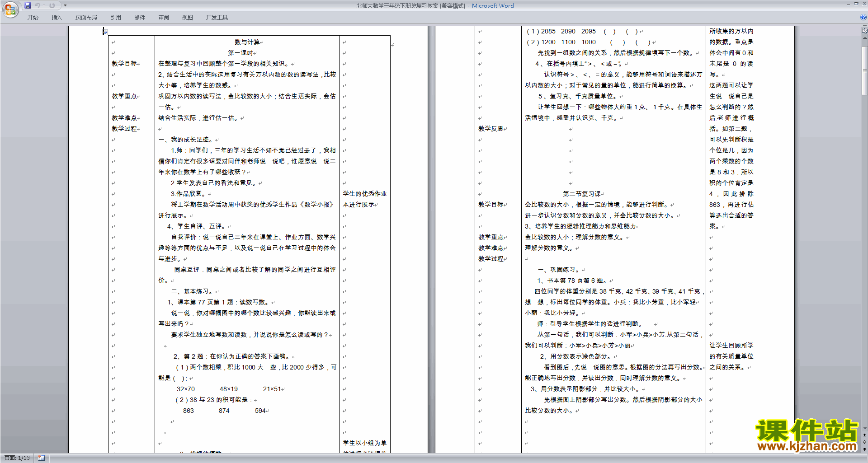Click the line 2、用分数表示涂色部分。
This screenshot has height=463, width=868.
tap(576, 356)
